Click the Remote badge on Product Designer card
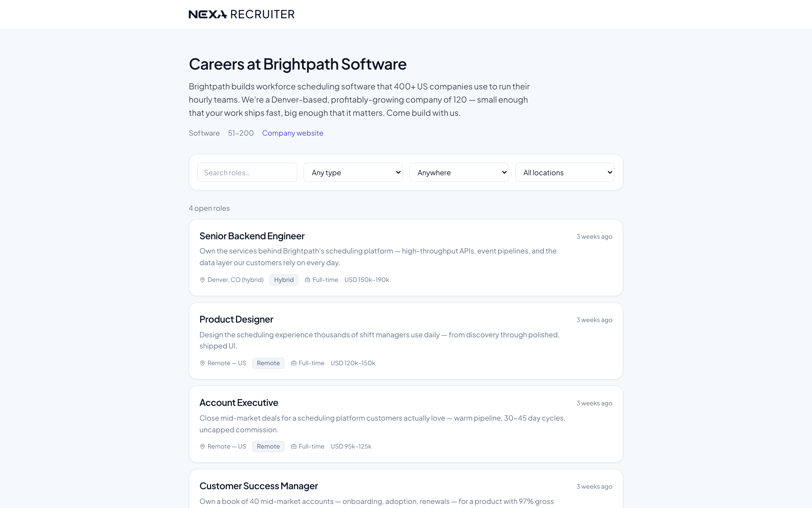The image size is (812, 508). click(x=268, y=363)
